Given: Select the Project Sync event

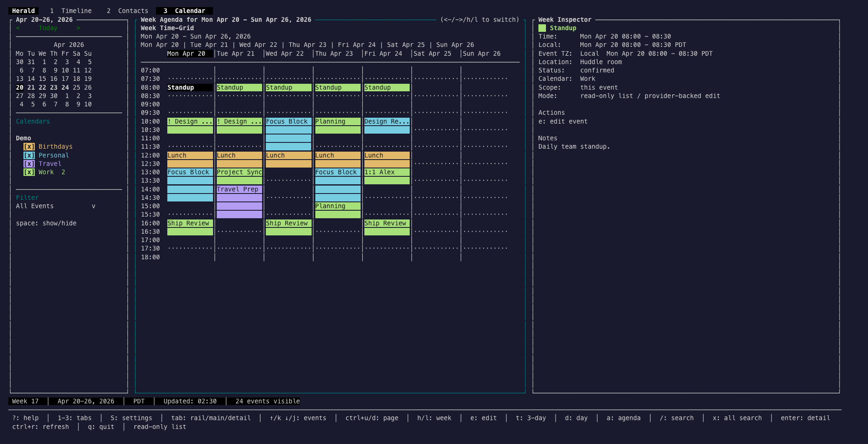Looking at the screenshot, I should 239,176.
